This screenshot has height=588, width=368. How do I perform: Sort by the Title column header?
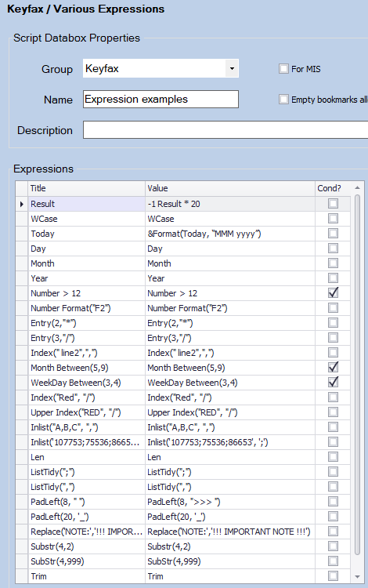click(x=86, y=188)
